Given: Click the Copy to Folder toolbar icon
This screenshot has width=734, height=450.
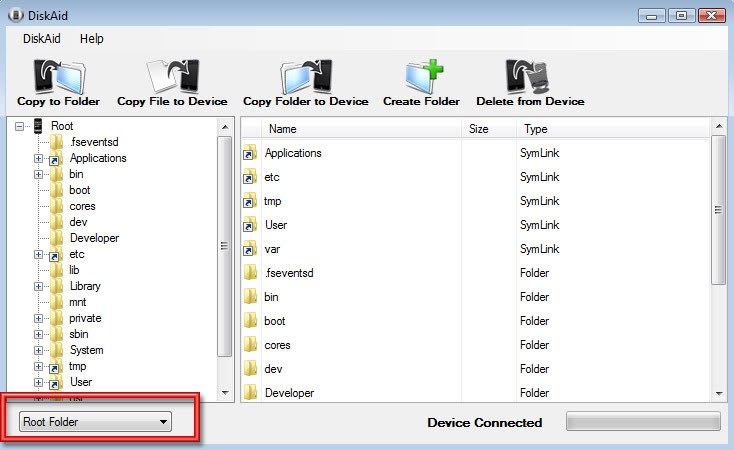Looking at the screenshot, I should tap(59, 76).
